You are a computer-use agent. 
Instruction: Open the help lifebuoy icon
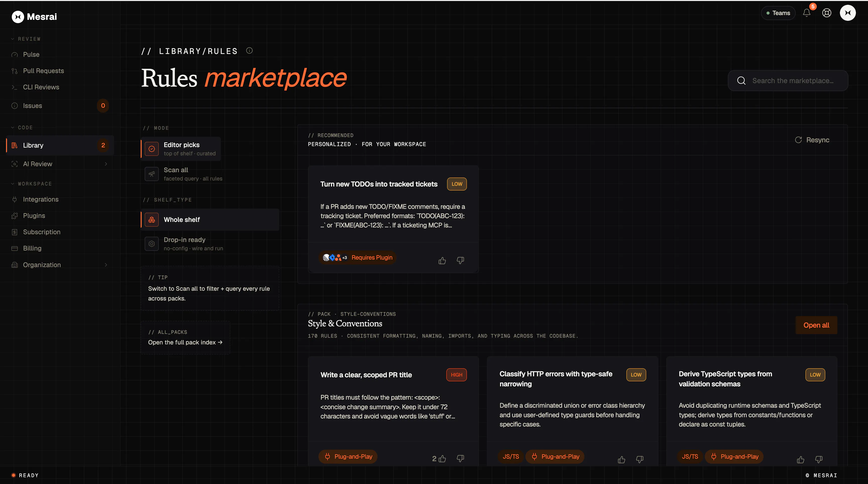click(827, 13)
